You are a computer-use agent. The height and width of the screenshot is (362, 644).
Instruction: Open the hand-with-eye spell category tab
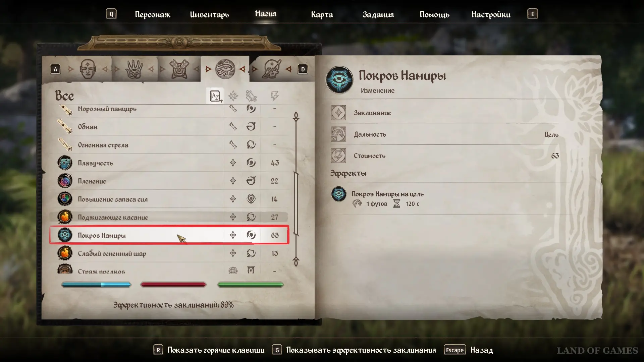click(134, 69)
